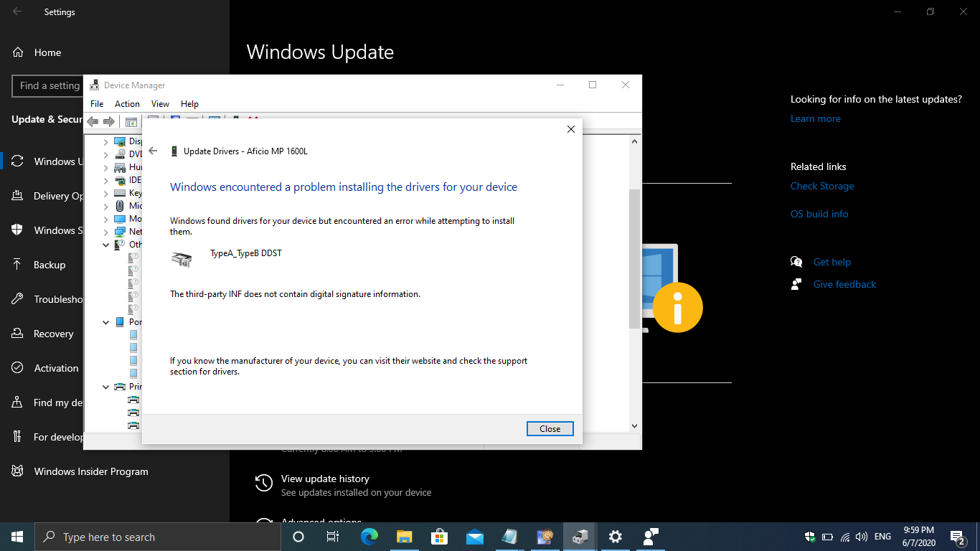Open the volume control in system tray
The image size is (980, 551).
pos(862,537)
